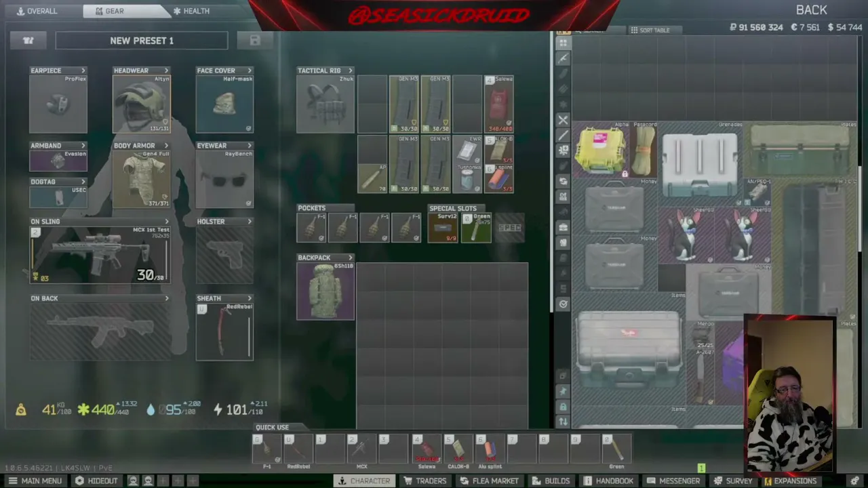
Task: Select the 6Sh118 backpack item
Action: coord(325,291)
